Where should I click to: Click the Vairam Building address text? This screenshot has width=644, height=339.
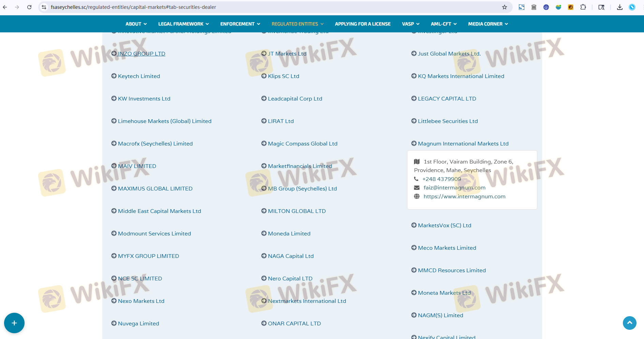point(464,166)
